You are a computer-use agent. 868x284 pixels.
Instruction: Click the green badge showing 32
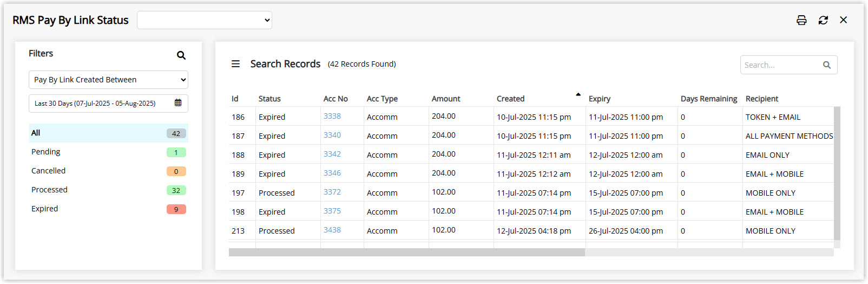[176, 190]
